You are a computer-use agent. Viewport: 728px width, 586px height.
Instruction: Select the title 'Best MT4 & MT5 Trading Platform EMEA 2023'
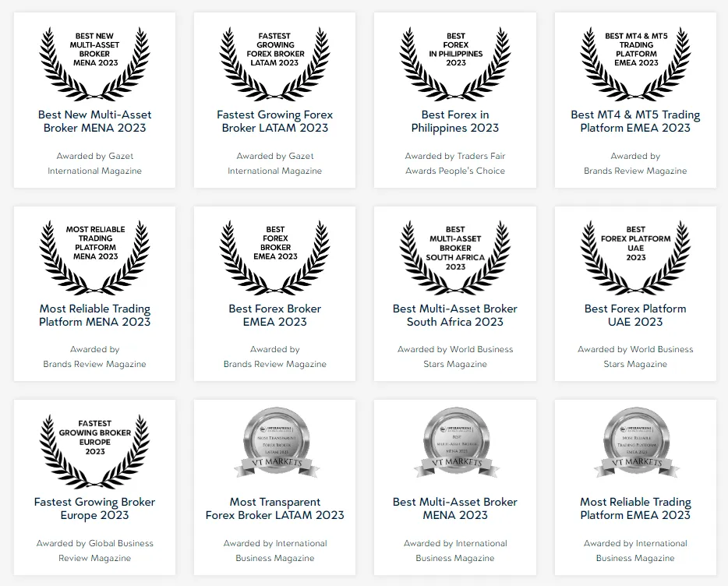point(635,122)
